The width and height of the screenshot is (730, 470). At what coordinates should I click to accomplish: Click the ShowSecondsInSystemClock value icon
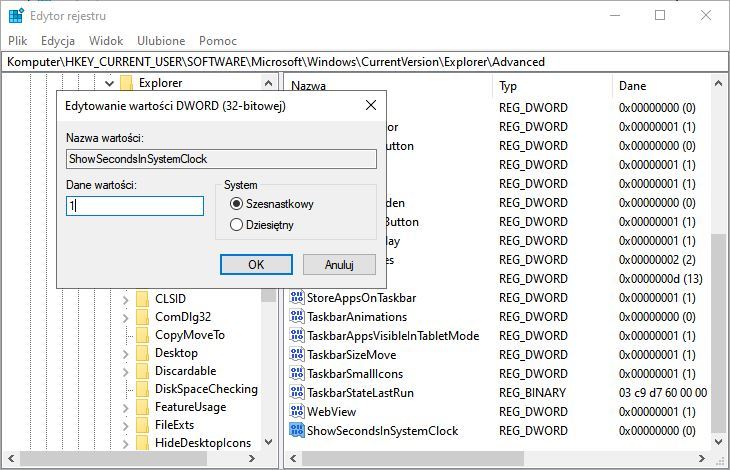[x=296, y=430]
